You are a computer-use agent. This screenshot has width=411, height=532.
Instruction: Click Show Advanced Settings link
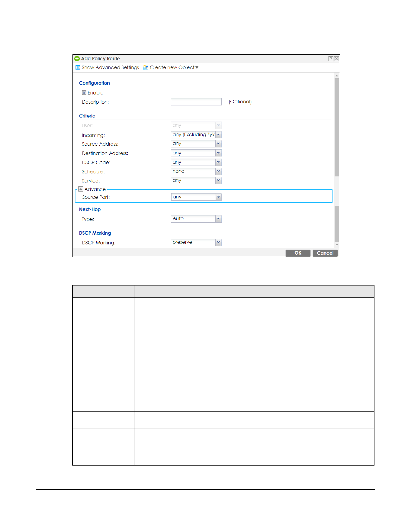(110, 67)
